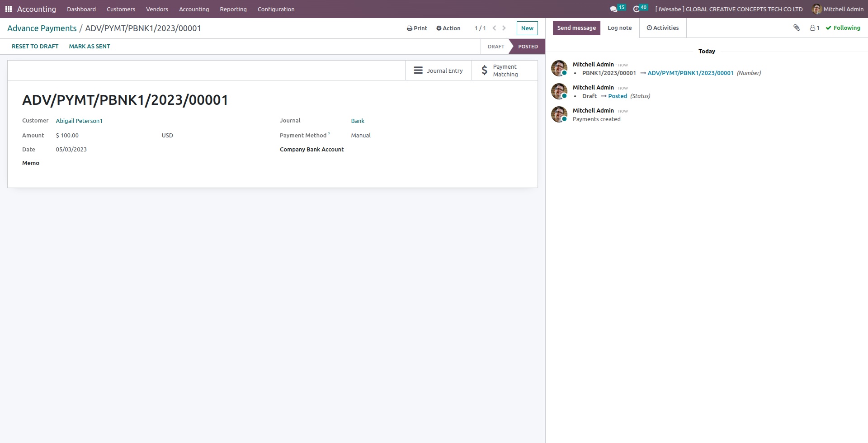Open the Abigail Peterson1 customer link
Viewport: 868px width, 443px height.
[79, 121]
